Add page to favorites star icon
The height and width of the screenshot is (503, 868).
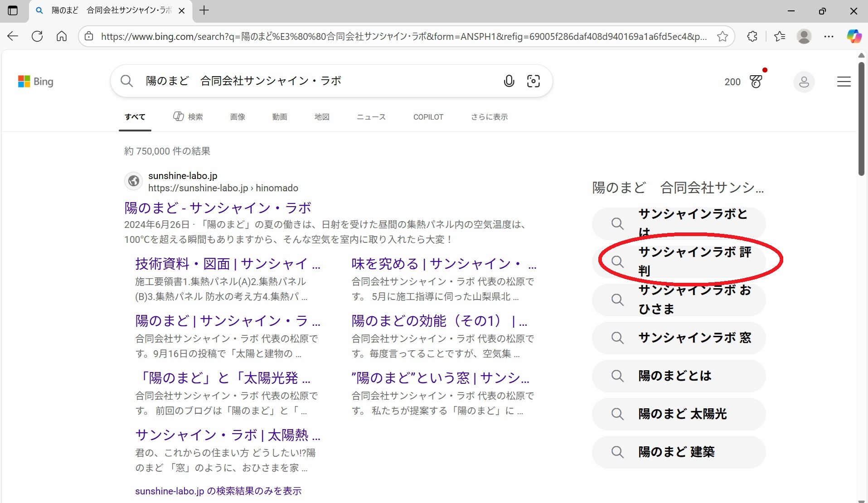[723, 36]
